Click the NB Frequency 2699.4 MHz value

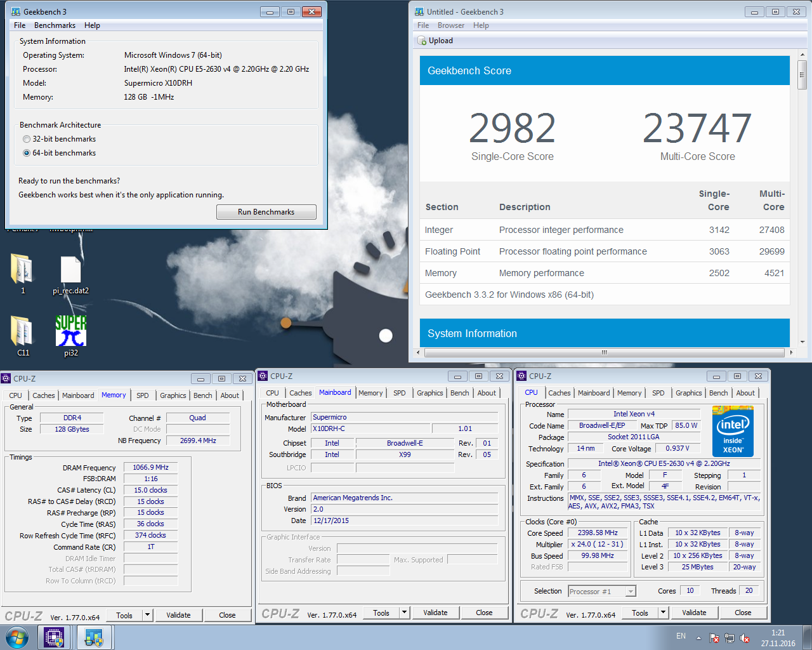pyautogui.click(x=198, y=441)
